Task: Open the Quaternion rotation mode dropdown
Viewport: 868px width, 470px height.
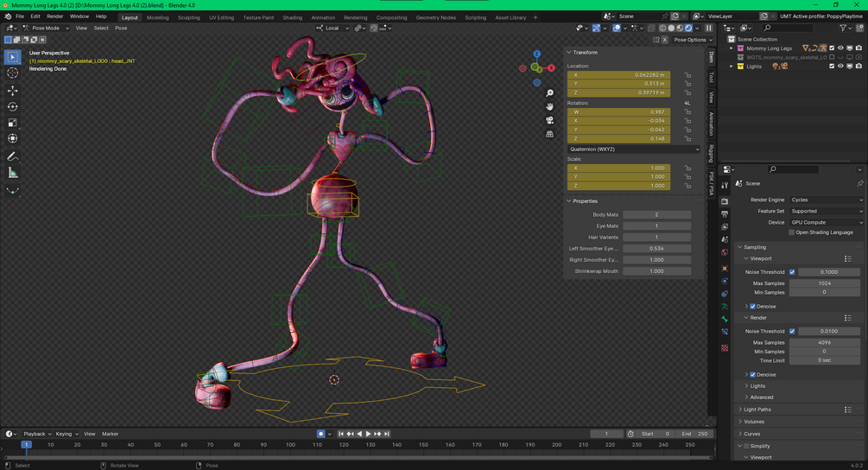Action: pyautogui.click(x=634, y=149)
